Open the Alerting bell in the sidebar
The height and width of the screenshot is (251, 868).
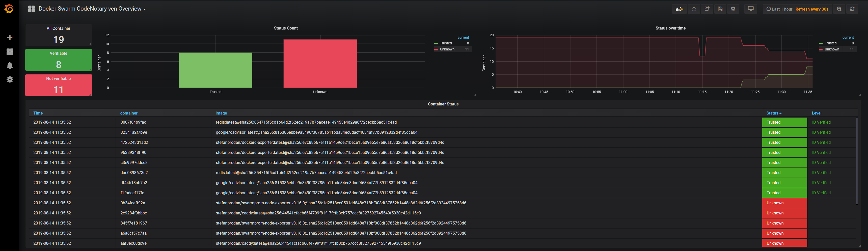tap(10, 65)
